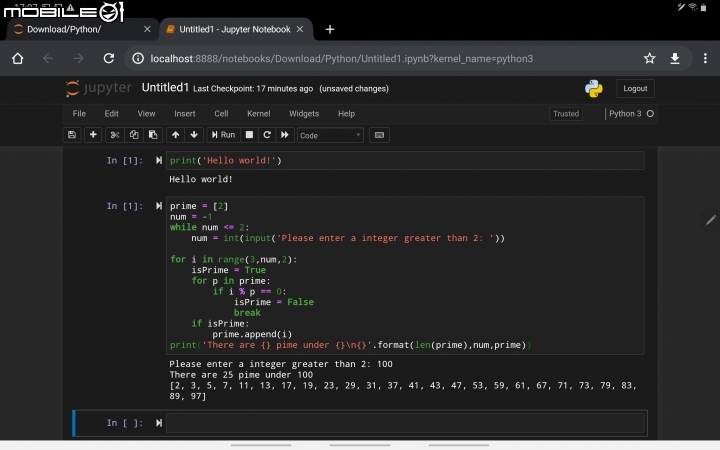Image resolution: width=720 pixels, height=450 pixels.
Task: Click the 'Please enter a integer' output line
Action: (281, 364)
